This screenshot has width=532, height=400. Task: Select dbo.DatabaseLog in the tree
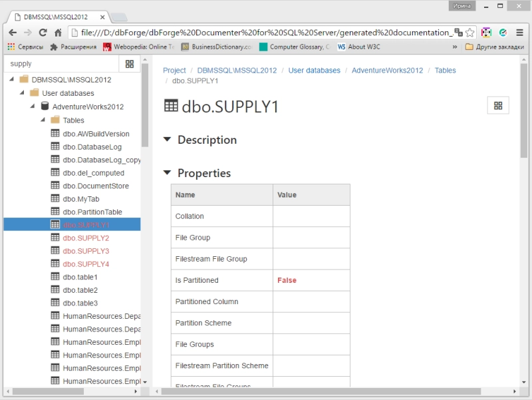(x=92, y=146)
